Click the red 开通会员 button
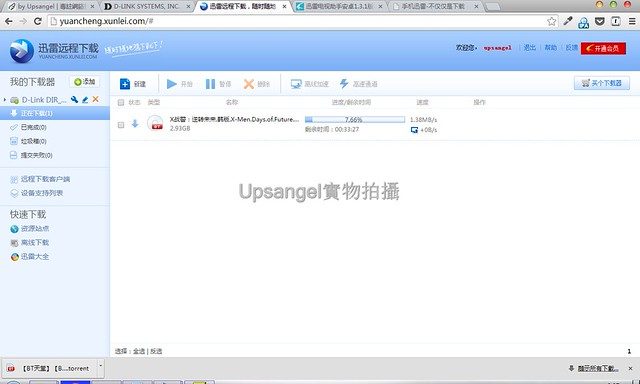 [x=603, y=48]
